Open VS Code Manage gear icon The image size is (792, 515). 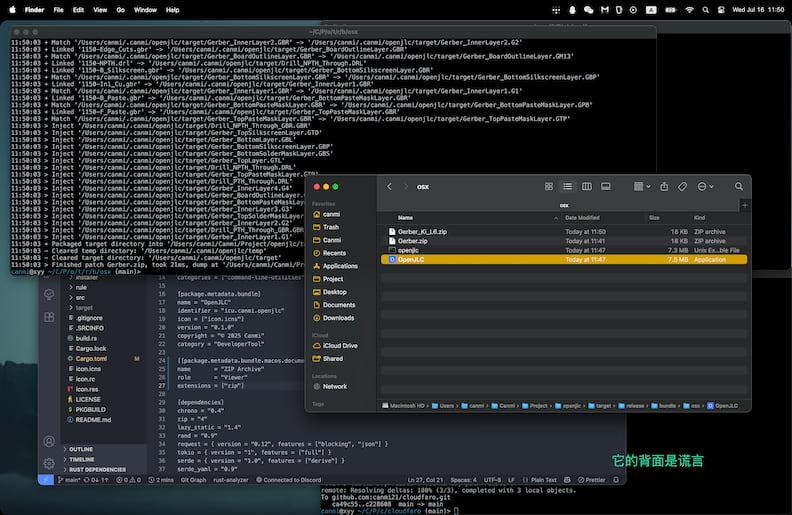pyautogui.click(x=49, y=463)
